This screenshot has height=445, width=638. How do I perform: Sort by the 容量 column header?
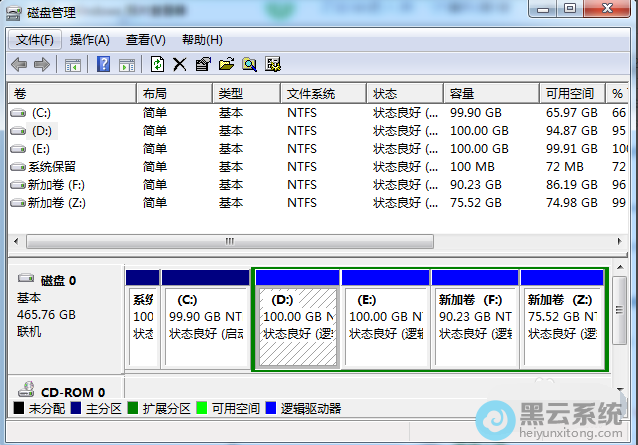point(462,93)
